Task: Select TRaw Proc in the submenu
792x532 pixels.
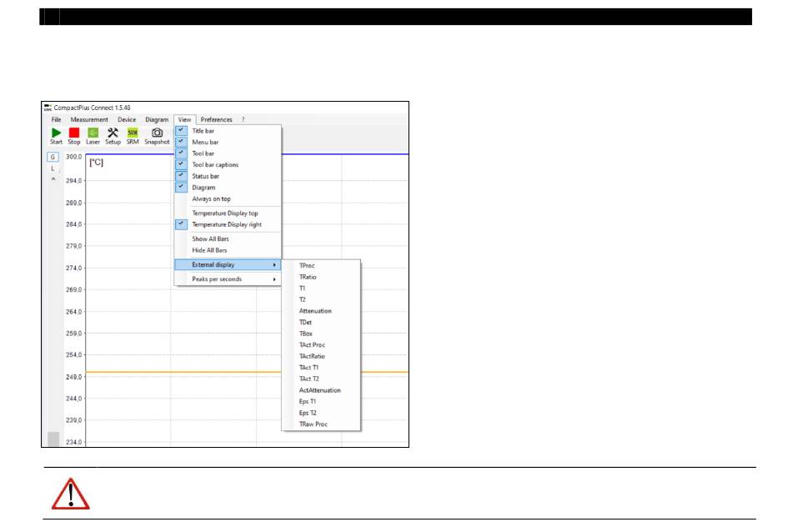Action: pyautogui.click(x=321, y=424)
